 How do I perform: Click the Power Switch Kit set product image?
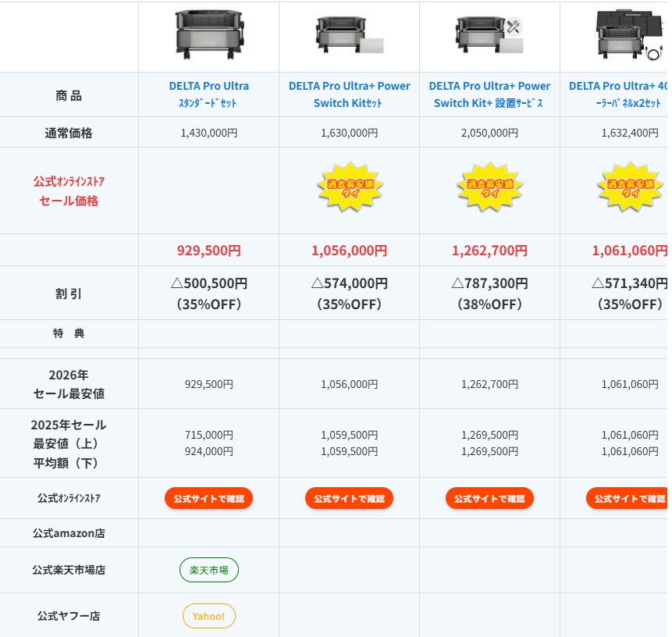coord(349,36)
